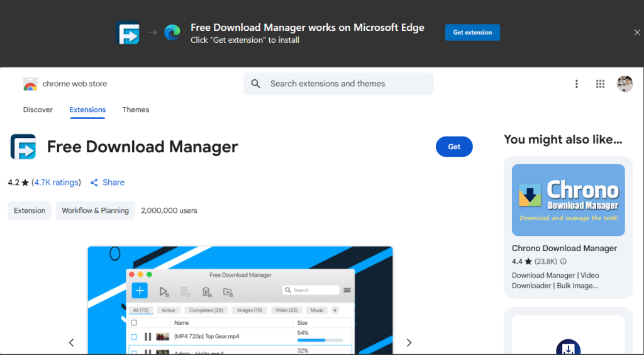The height and width of the screenshot is (355, 644).
Task: Click the Microsoft Edge logo in the banner
Action: coord(172,33)
